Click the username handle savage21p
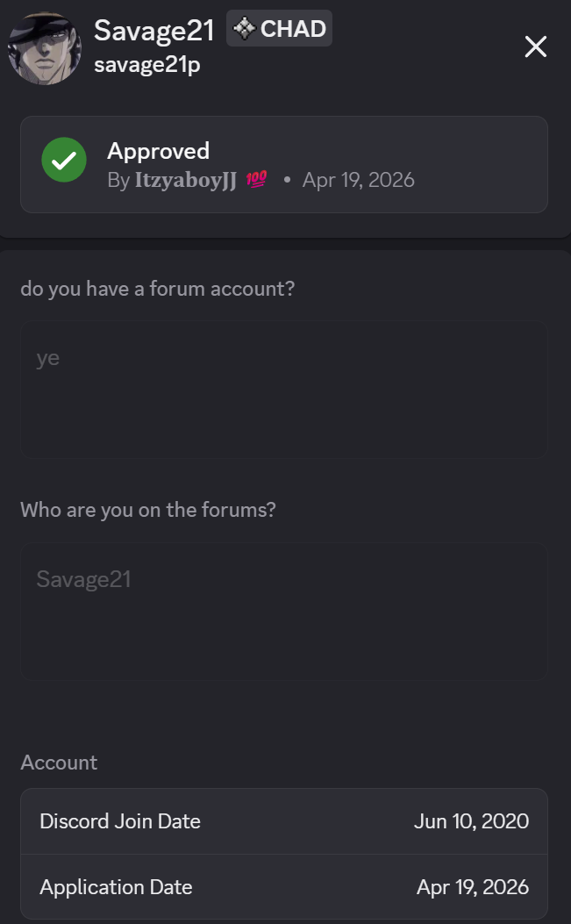571x924 pixels. pos(149,65)
